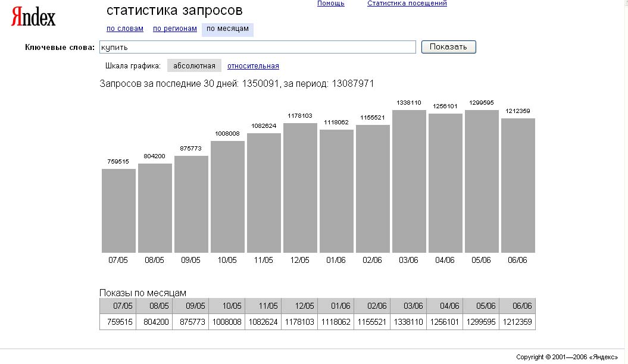628x364 pixels.
Task: Click the 01/06 header cell in table
Action: coord(336,306)
